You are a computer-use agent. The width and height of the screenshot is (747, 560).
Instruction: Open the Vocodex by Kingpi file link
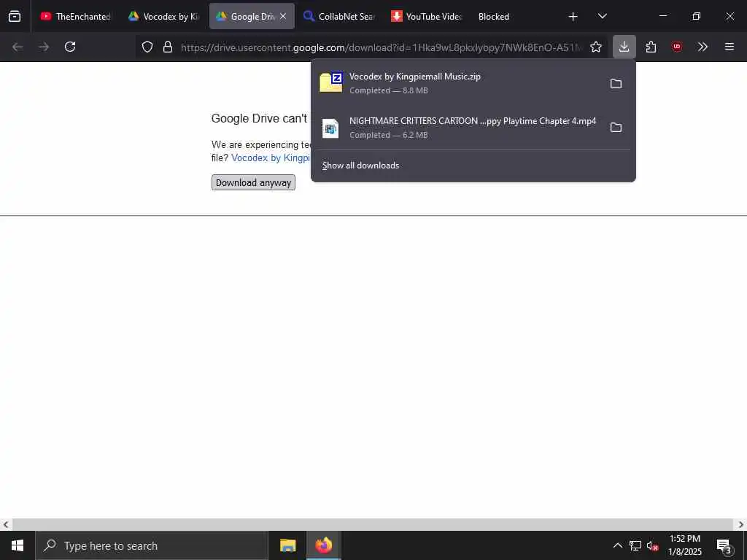(x=271, y=157)
